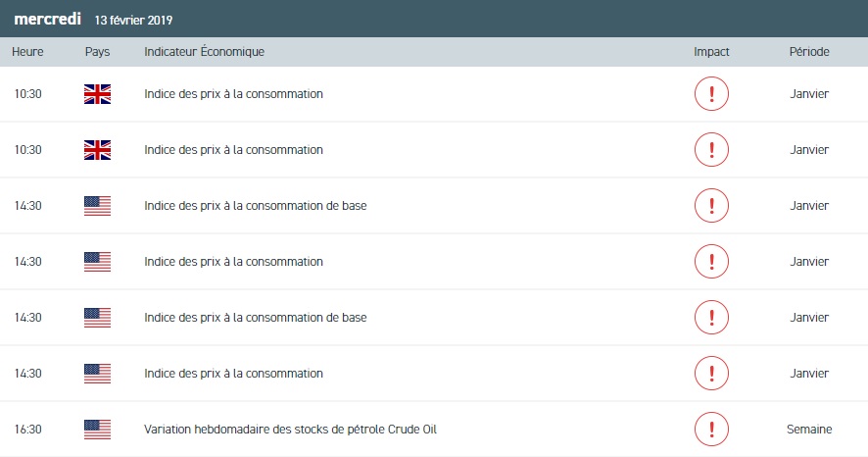Open the first US 'consommation de base' indicator
This screenshot has height=457, width=868.
click(x=255, y=206)
